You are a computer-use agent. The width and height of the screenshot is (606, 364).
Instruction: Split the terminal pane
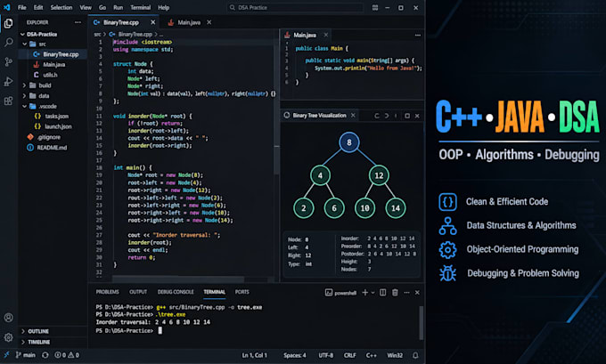tap(382, 293)
